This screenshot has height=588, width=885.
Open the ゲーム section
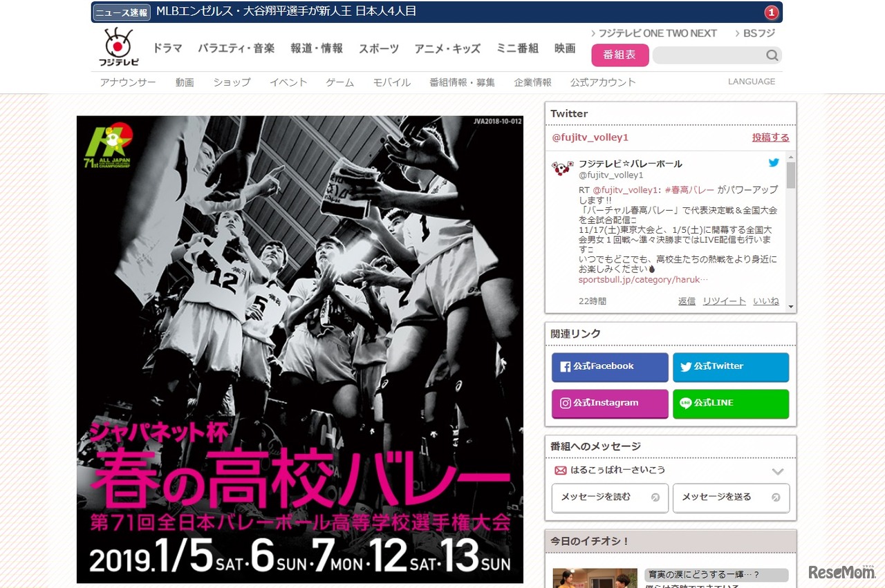(x=340, y=82)
